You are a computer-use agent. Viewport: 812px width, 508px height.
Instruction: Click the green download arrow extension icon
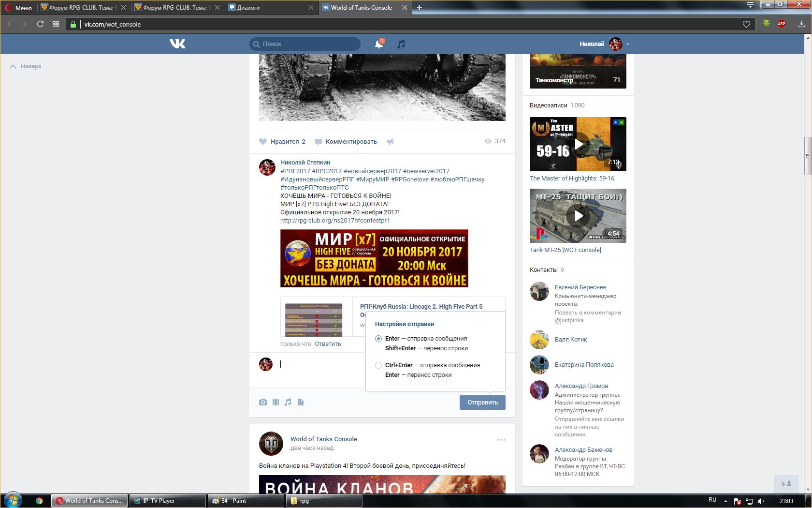tap(767, 24)
